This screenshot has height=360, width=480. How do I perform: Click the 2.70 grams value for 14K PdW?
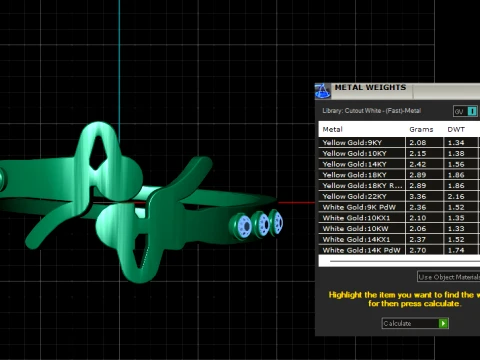(x=418, y=250)
